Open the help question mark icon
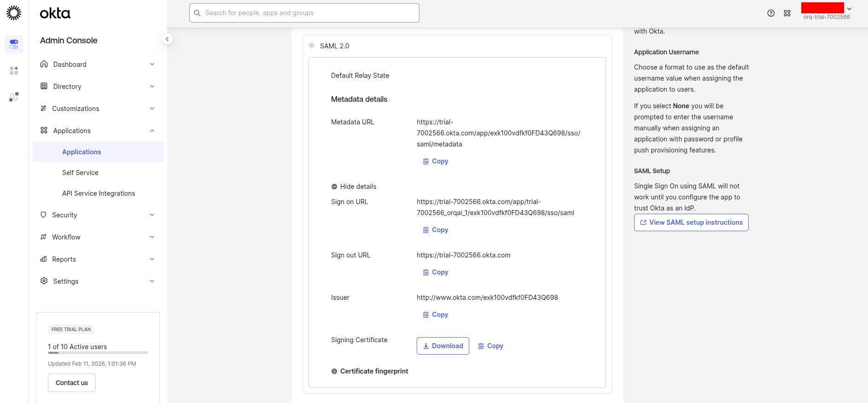Viewport: 868px width, 403px height. pyautogui.click(x=771, y=13)
